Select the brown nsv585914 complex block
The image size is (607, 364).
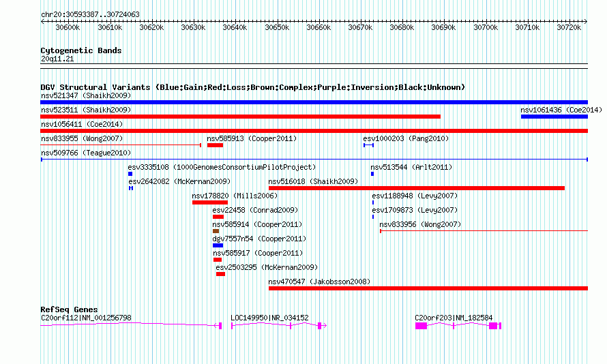tap(216, 231)
